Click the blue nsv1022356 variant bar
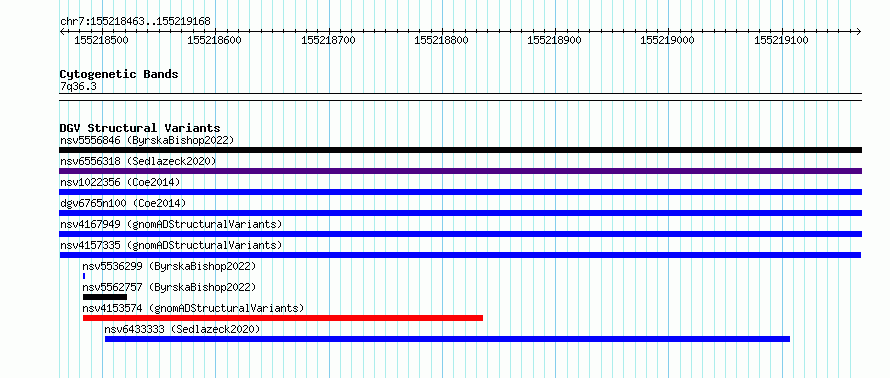Image resolution: width=890 pixels, height=378 pixels. [x=460, y=192]
